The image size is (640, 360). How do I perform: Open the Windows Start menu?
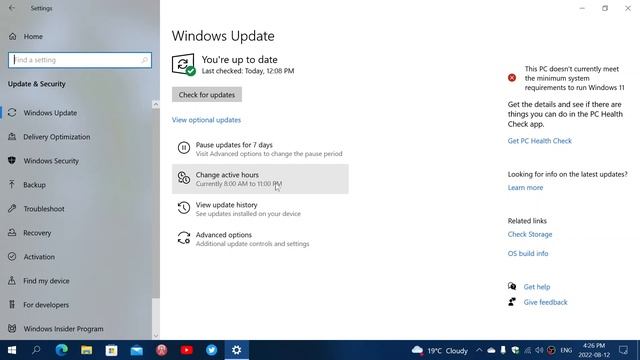pos(12,350)
